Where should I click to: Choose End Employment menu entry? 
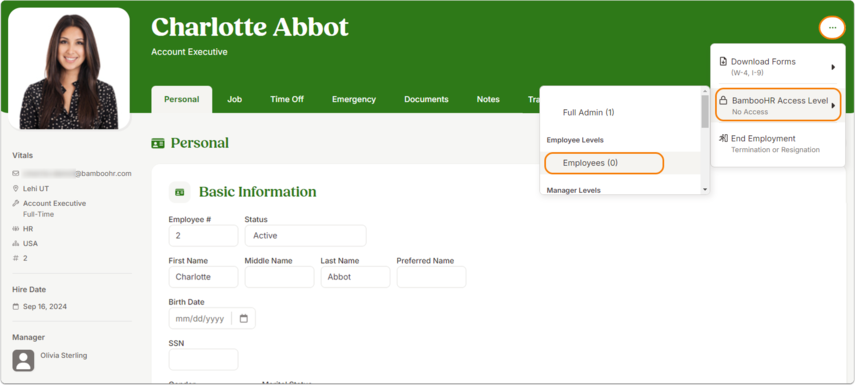click(x=778, y=143)
